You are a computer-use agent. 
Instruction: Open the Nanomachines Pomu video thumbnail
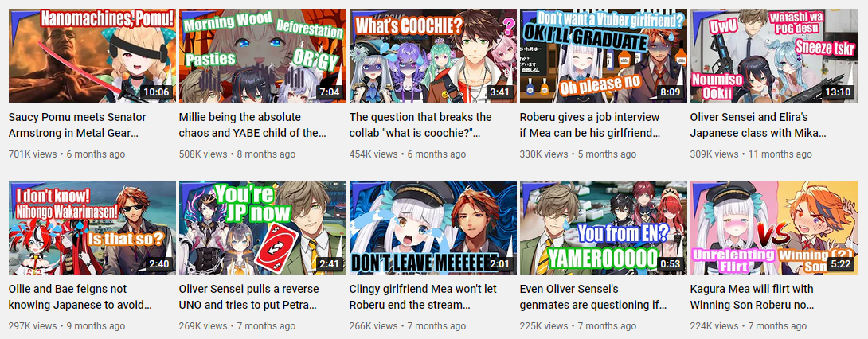coord(92,55)
